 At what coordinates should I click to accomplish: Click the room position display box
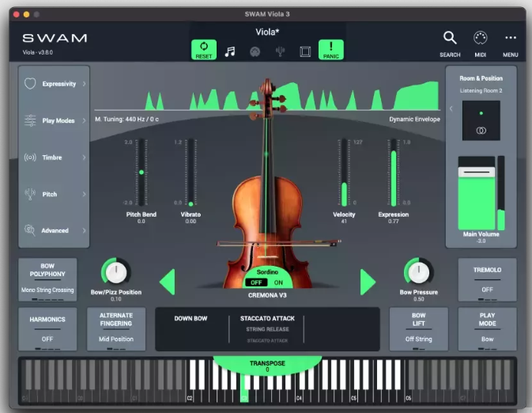pos(481,120)
